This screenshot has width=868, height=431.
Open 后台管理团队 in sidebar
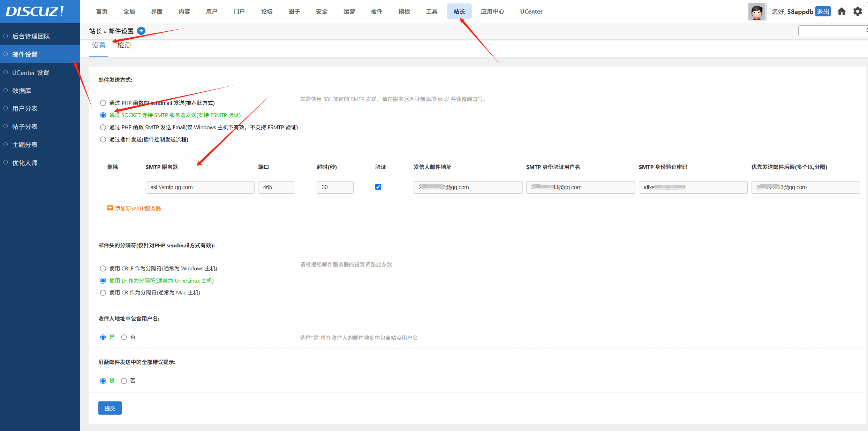point(31,36)
